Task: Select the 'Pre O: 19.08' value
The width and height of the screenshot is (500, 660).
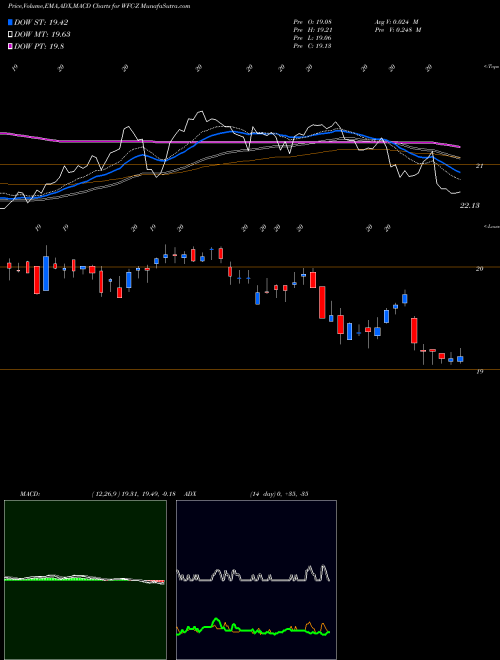Action: 312,22
